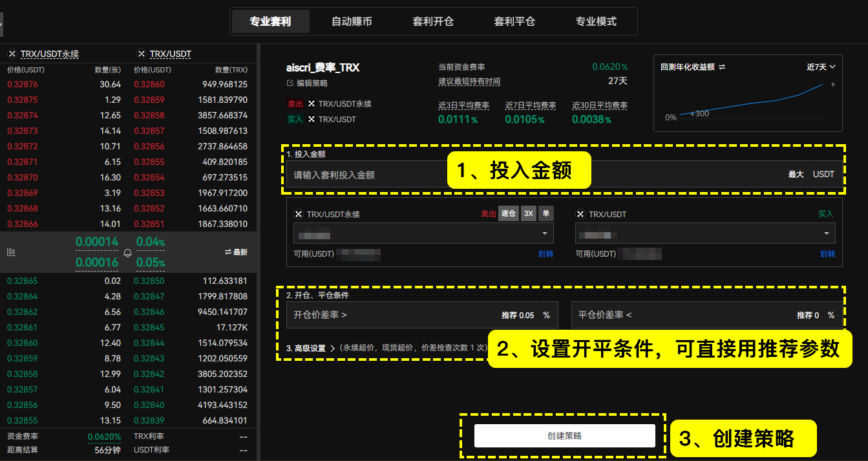The image size is (868, 461).
Task: Click the 创建策略 button
Action: [565, 436]
